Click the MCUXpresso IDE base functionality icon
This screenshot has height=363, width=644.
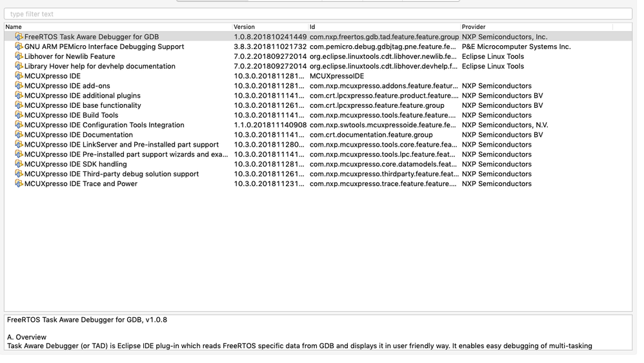(19, 105)
